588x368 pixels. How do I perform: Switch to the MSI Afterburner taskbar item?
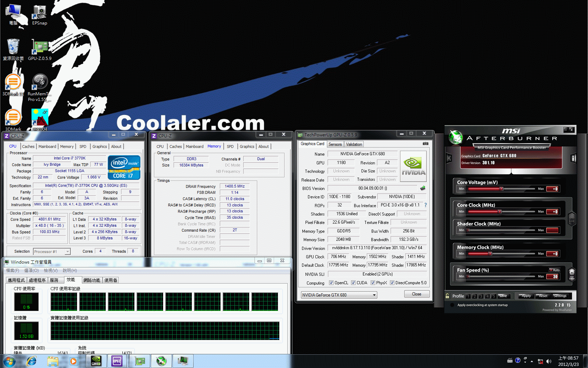[x=161, y=361]
